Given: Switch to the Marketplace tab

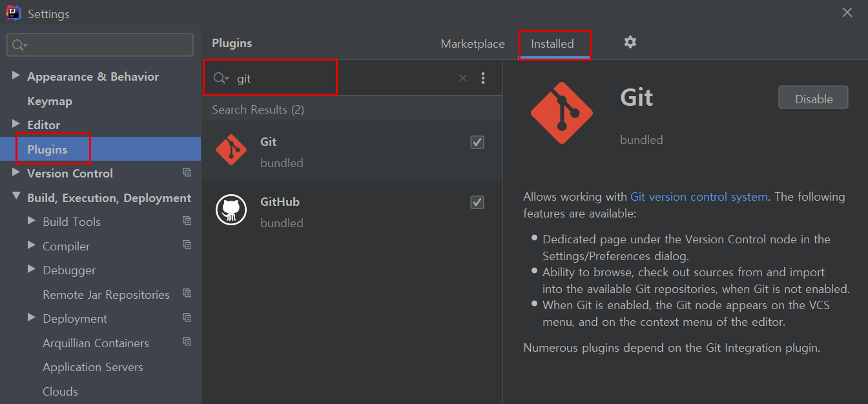Looking at the screenshot, I should [473, 44].
